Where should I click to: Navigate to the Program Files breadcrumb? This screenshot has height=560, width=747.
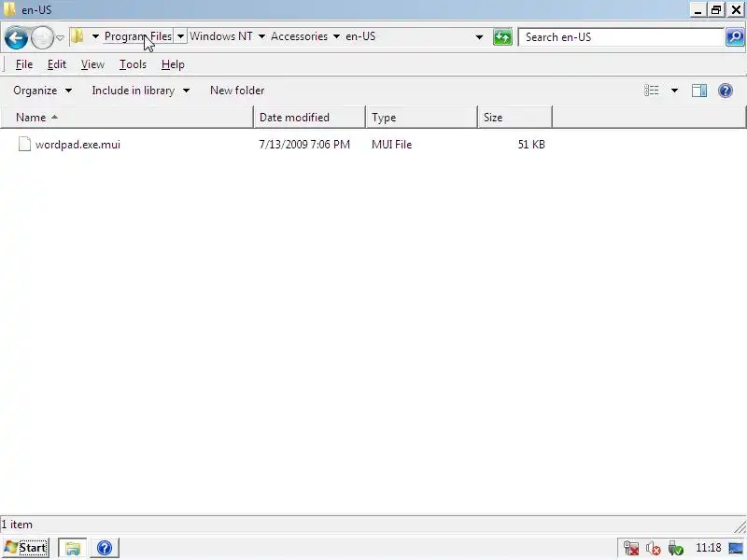click(x=137, y=36)
